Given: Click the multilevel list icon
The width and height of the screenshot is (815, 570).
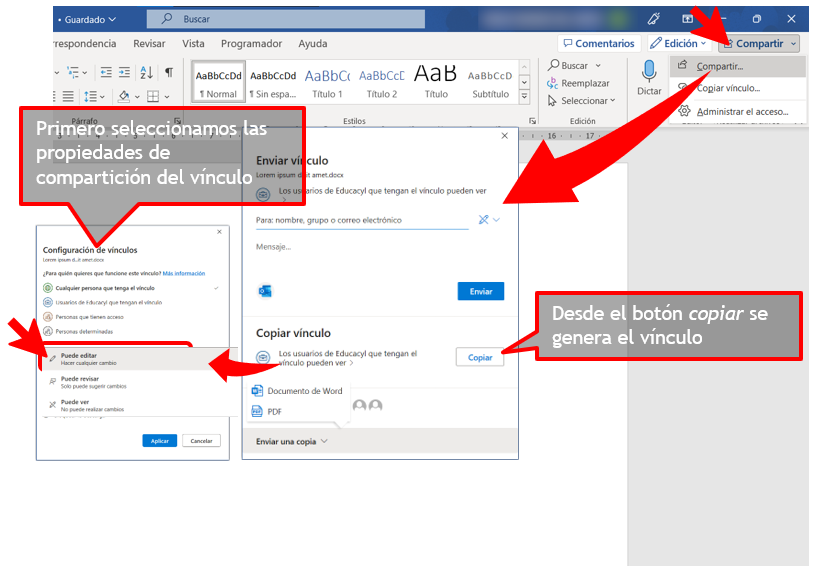Looking at the screenshot, I should (x=73, y=72).
